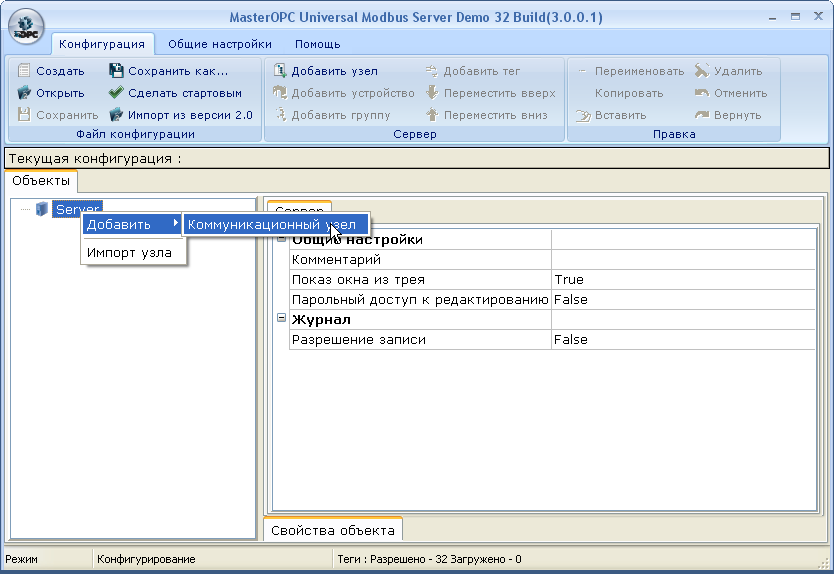This screenshot has height=574, width=834.
Task: Maximize the MasterOPC window
Action: 795,17
